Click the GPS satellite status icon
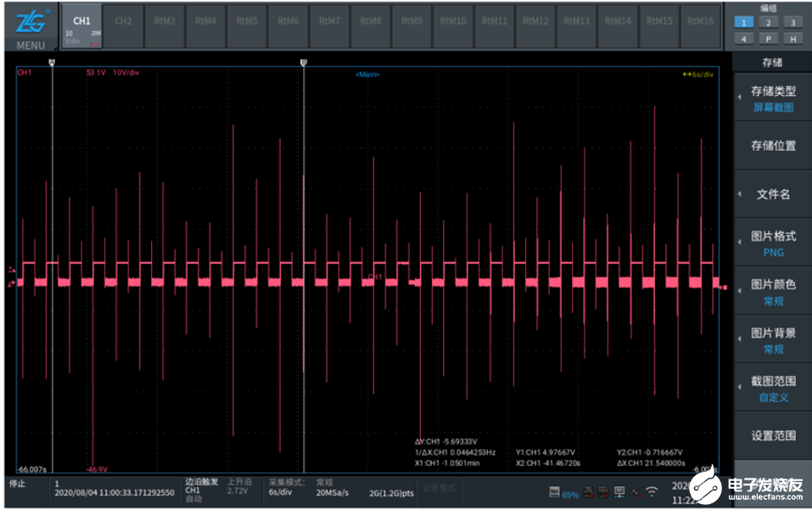Screen dimensions: 812x510 pyautogui.click(x=636, y=492)
